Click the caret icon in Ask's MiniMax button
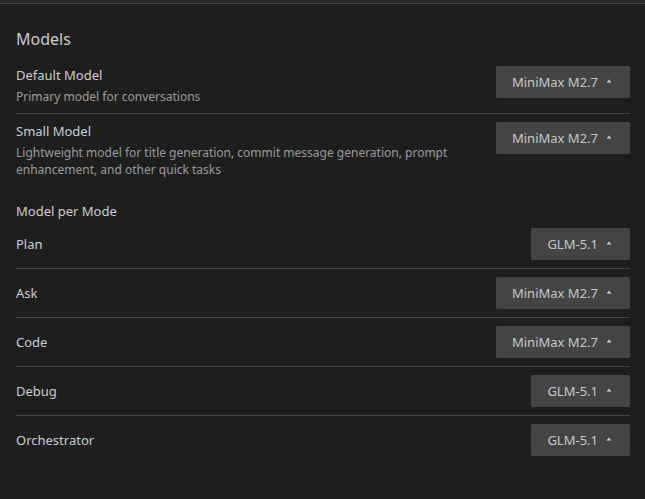The image size is (645, 499). point(609,293)
